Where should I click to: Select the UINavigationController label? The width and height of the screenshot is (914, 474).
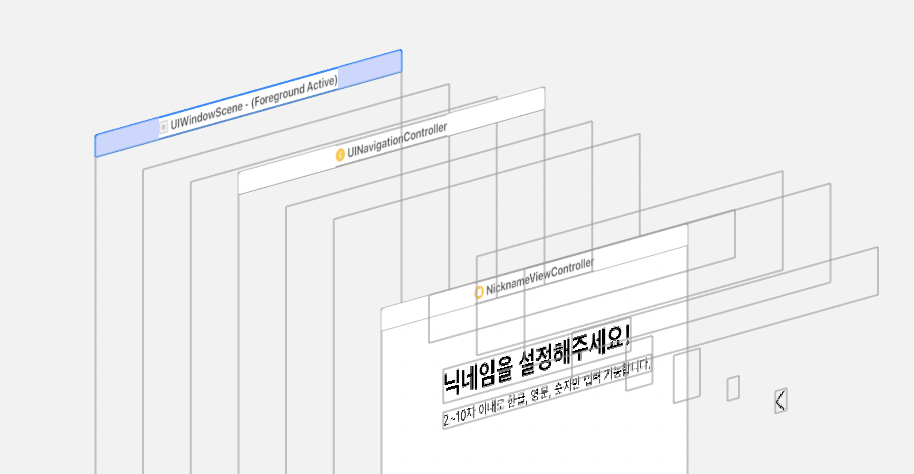click(397, 141)
